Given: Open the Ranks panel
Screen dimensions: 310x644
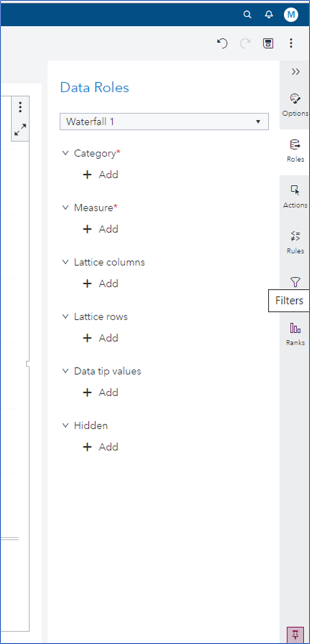Looking at the screenshot, I should click(295, 333).
